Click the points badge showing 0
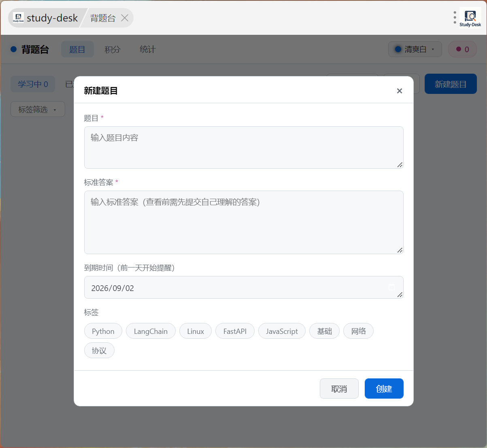Image resolution: width=487 pixels, height=448 pixels. pyautogui.click(x=462, y=49)
